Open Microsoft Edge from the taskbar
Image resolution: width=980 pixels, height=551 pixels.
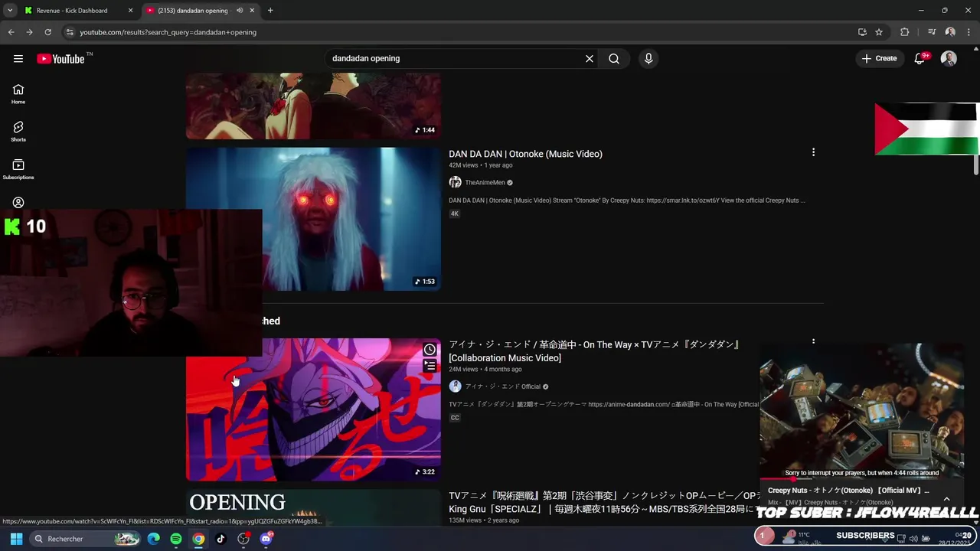(x=154, y=539)
